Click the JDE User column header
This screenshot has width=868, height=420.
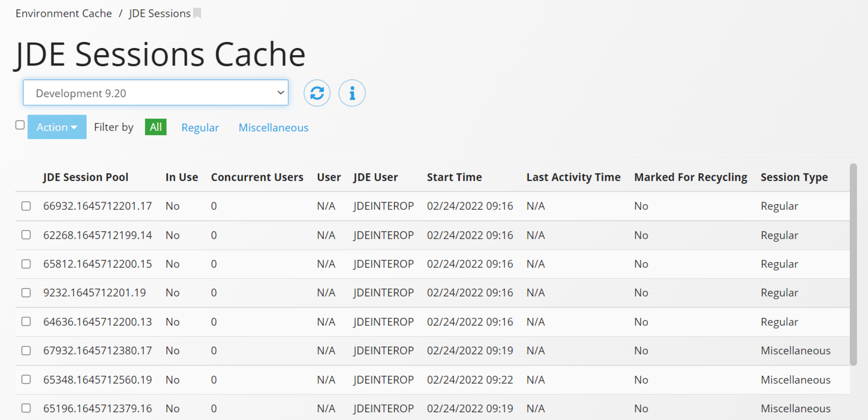(x=376, y=177)
